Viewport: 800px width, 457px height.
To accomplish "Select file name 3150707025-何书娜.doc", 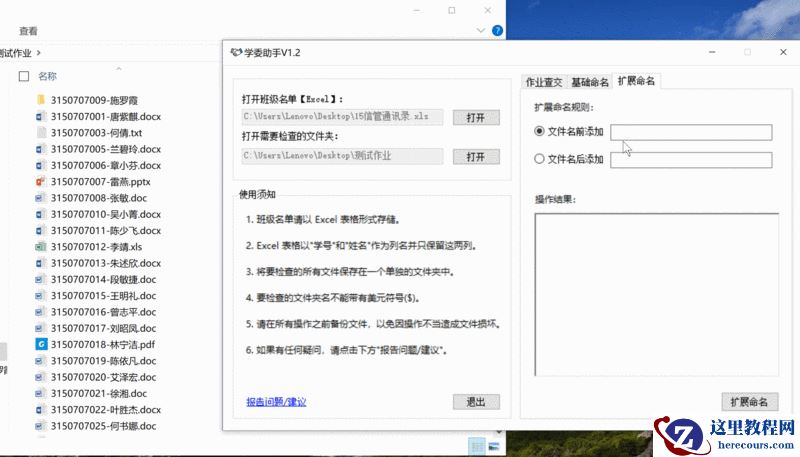I will (104, 426).
